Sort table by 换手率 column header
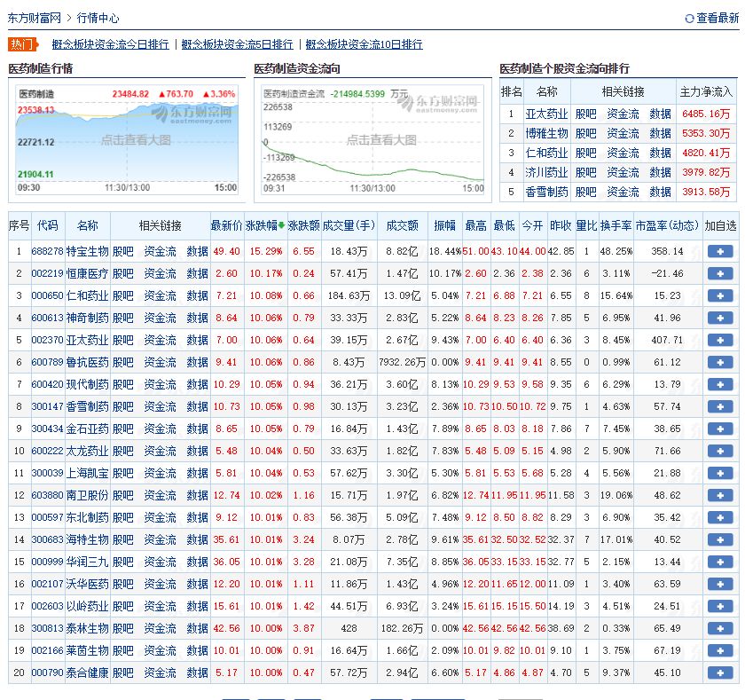 point(616,225)
